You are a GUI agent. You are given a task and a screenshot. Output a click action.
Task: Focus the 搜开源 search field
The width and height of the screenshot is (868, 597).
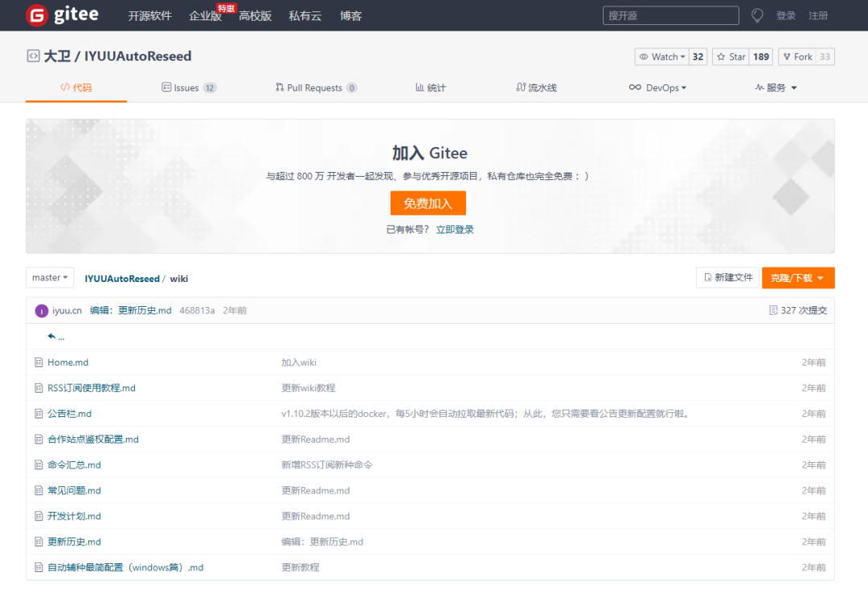pyautogui.click(x=670, y=15)
